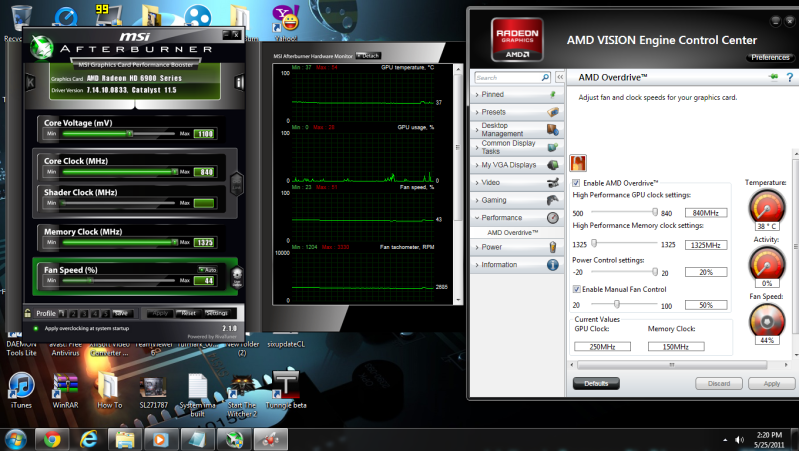Open Windows Media Player from taskbar
This screenshot has width=799, height=451.
(161, 439)
